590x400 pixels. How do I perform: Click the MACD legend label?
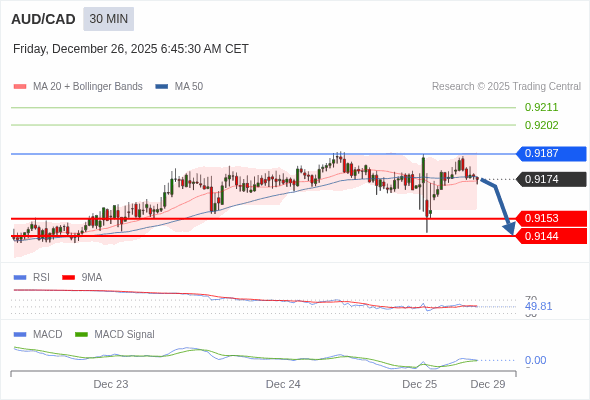tap(48, 335)
